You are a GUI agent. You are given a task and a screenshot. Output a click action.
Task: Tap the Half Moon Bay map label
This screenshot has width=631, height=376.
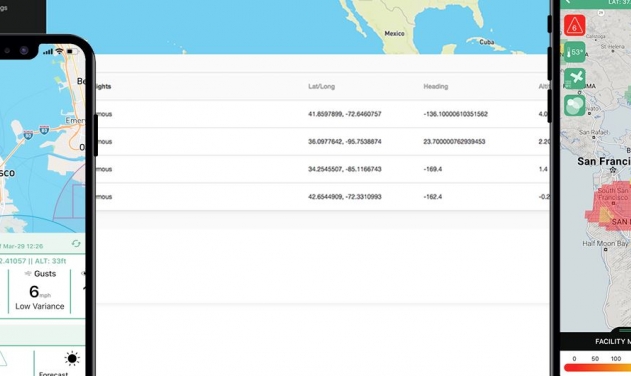(605, 244)
